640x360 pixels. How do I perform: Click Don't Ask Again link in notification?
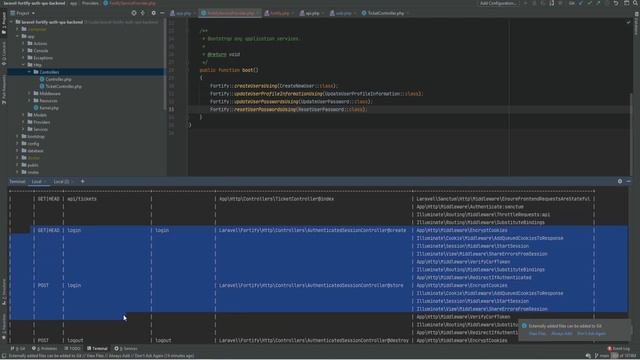(591, 333)
